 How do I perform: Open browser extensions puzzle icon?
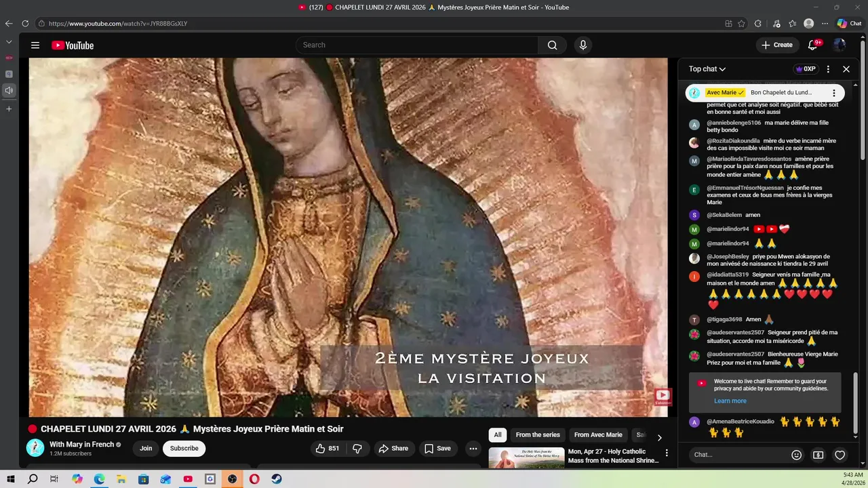pos(758,23)
